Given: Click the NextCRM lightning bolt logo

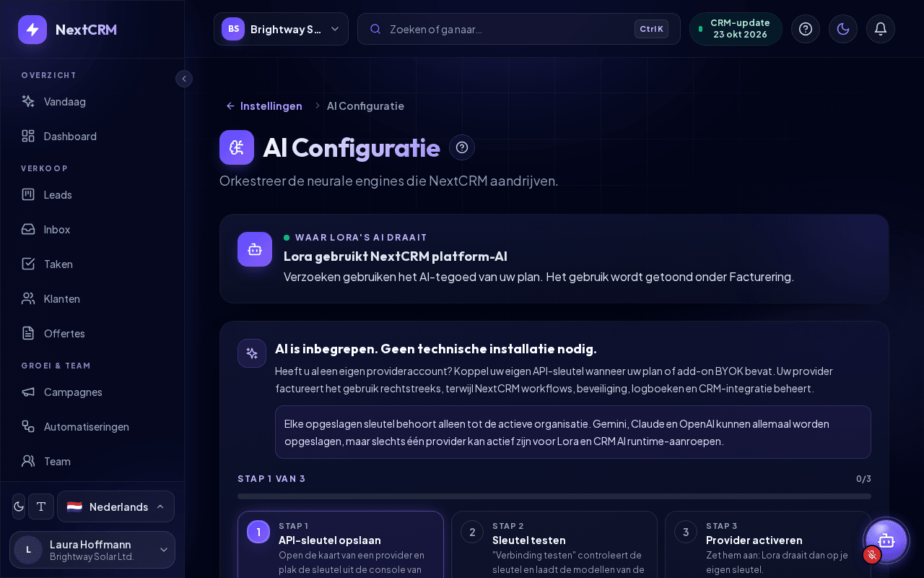Looking at the screenshot, I should 32,30.
